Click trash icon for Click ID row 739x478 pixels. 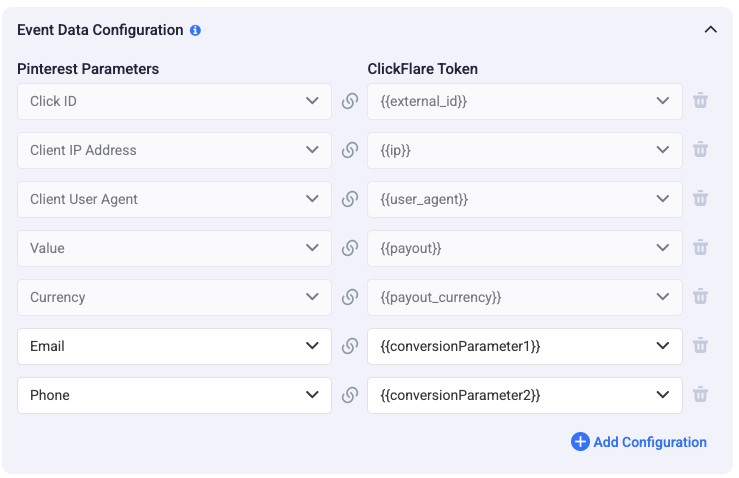pyautogui.click(x=701, y=101)
